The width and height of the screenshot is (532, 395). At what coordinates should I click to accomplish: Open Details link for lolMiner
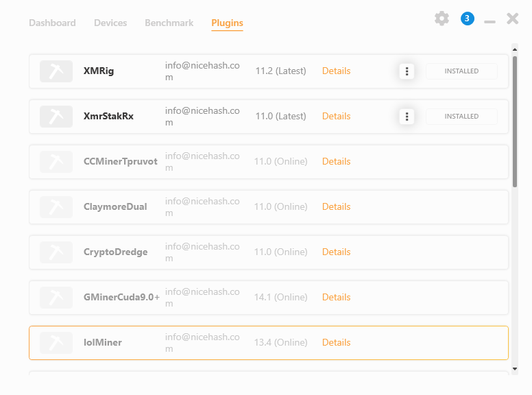[336, 342]
